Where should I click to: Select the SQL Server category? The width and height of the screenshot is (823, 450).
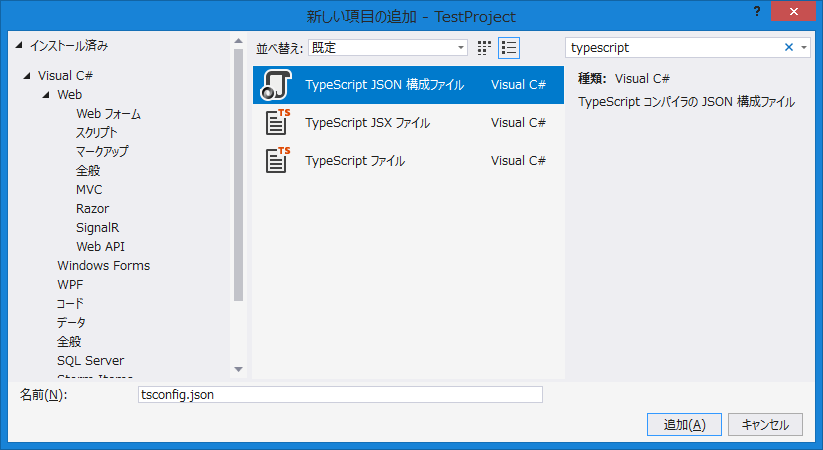[x=90, y=360]
